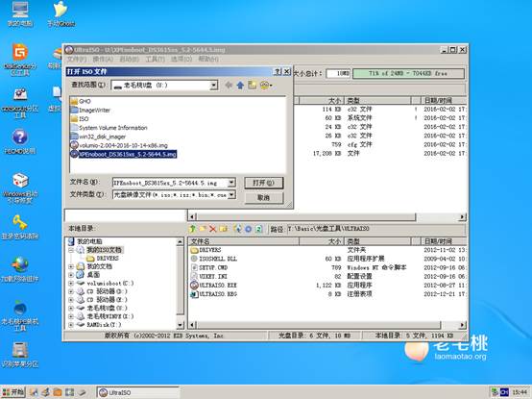Screen dimensions: 532x399
Task: Click the up-folder icon in local toolbar
Action: tap(193, 229)
